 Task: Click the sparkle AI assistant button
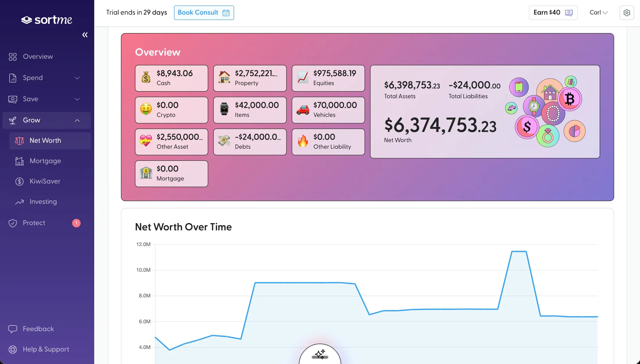(320, 354)
